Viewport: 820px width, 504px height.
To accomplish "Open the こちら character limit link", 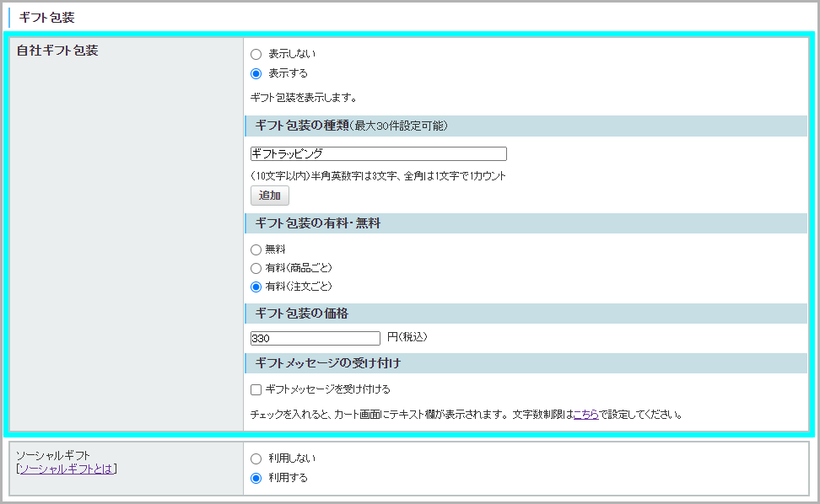I will tap(586, 415).
